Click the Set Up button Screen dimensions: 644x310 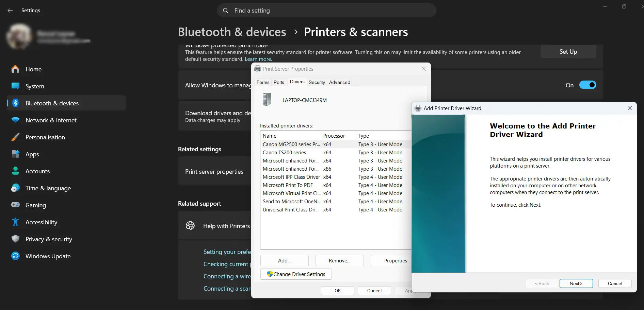568,52
